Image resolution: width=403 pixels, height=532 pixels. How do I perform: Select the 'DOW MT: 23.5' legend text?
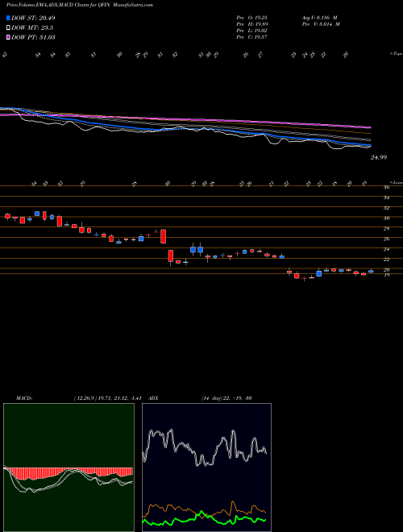(x=32, y=28)
